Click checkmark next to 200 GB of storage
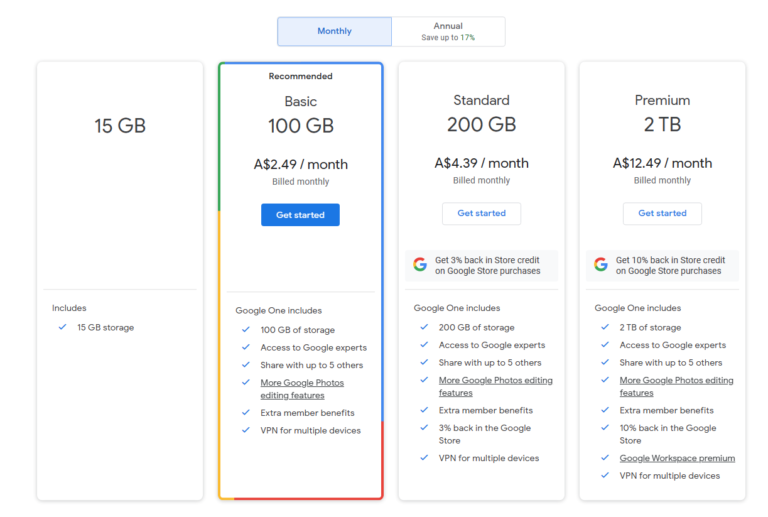768x517 pixels. 424,327
